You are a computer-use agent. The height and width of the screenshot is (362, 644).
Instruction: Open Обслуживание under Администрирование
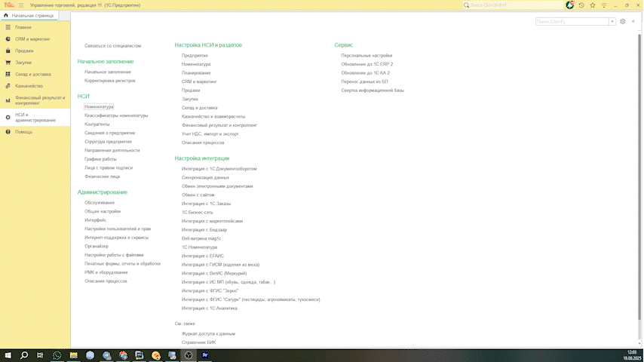click(100, 203)
